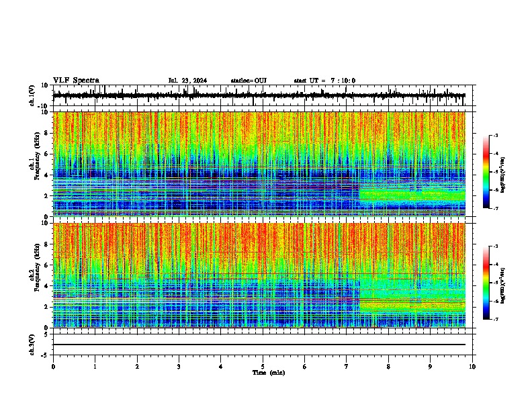Viewport: 532px width, 411px height.
Task: Click the "8" kHz tick of ch.2 spectrogram
Action: tap(46, 244)
